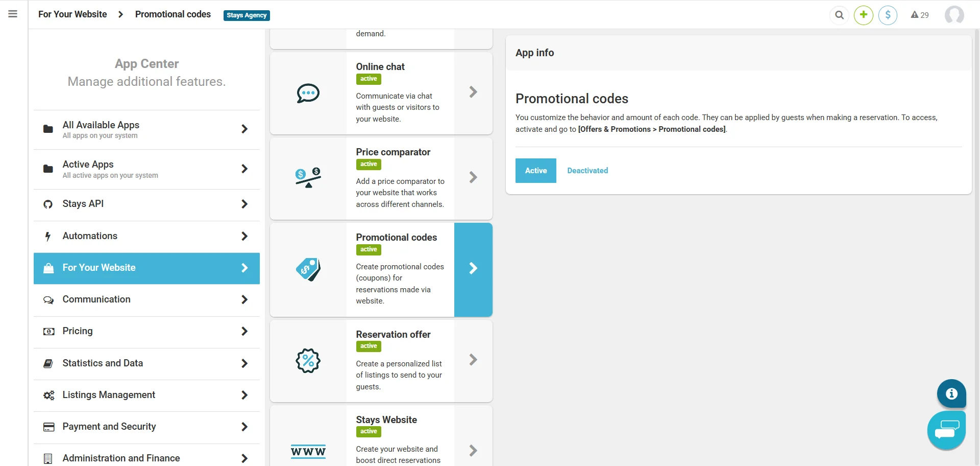Open the All Available Apps category

tap(146, 129)
